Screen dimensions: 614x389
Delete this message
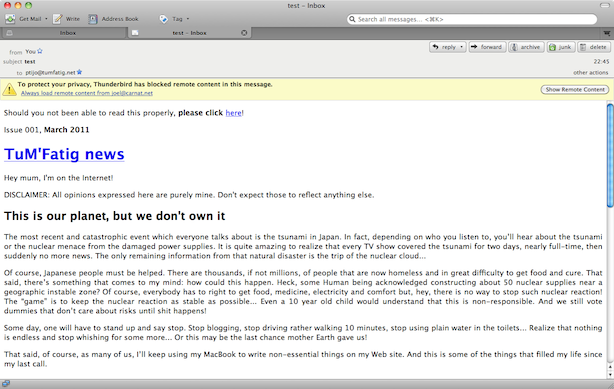click(x=594, y=47)
